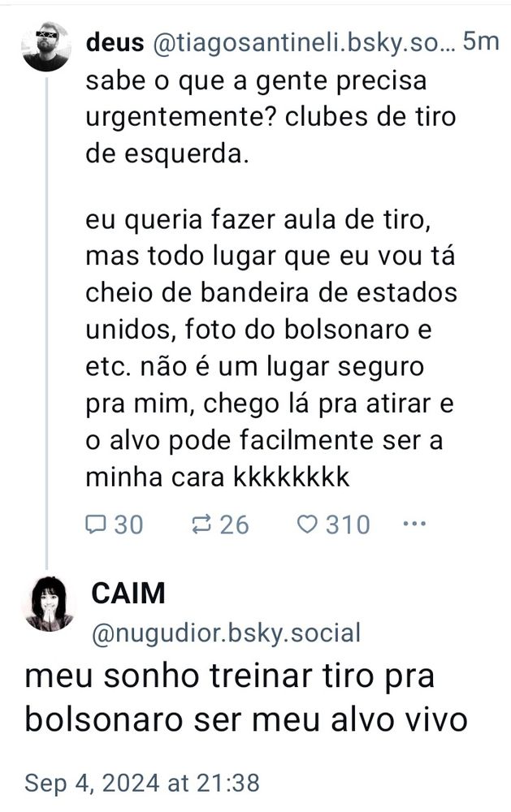The width and height of the screenshot is (511, 812).
Task: Click the repost count 26
Action: pos(234,525)
